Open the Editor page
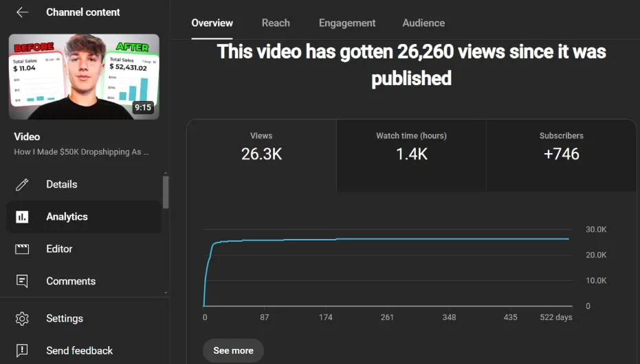The width and height of the screenshot is (640, 364). 84,249
